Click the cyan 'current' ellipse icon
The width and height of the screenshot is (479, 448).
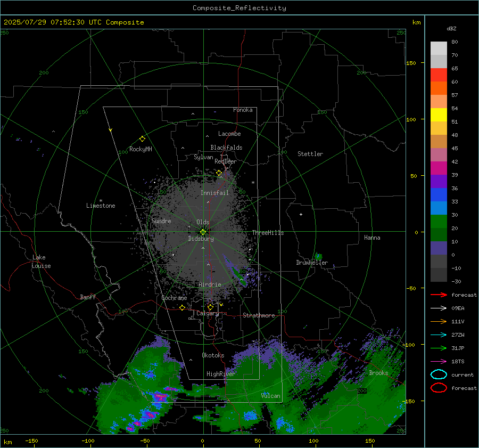tap(439, 374)
